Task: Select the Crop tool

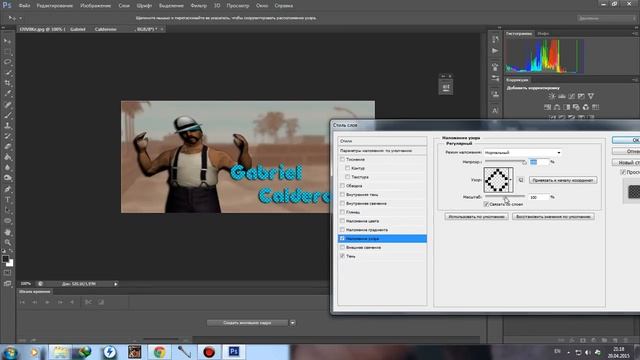Action: coord(7,83)
